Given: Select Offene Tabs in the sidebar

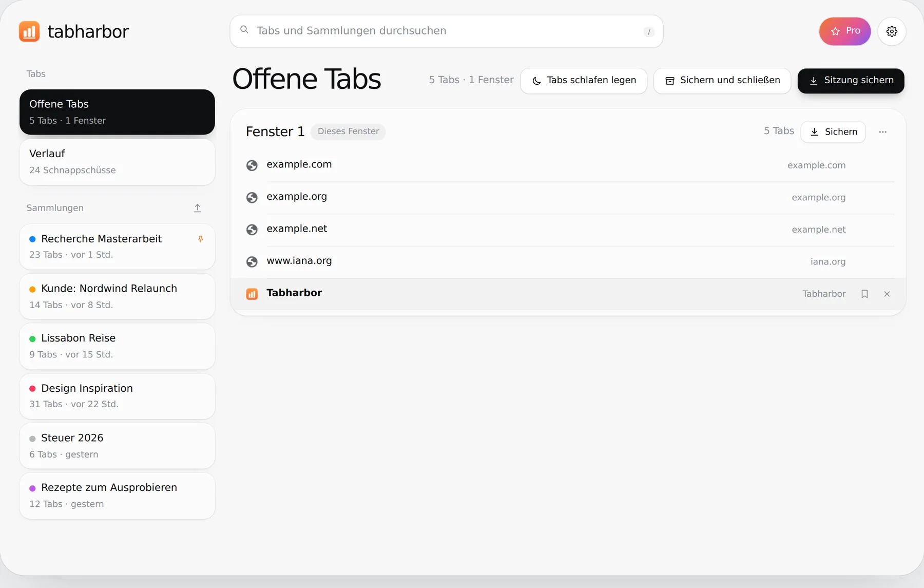Looking at the screenshot, I should [117, 112].
